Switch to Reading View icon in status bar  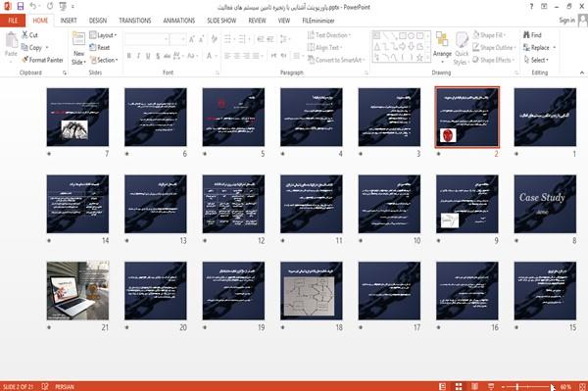click(x=474, y=386)
